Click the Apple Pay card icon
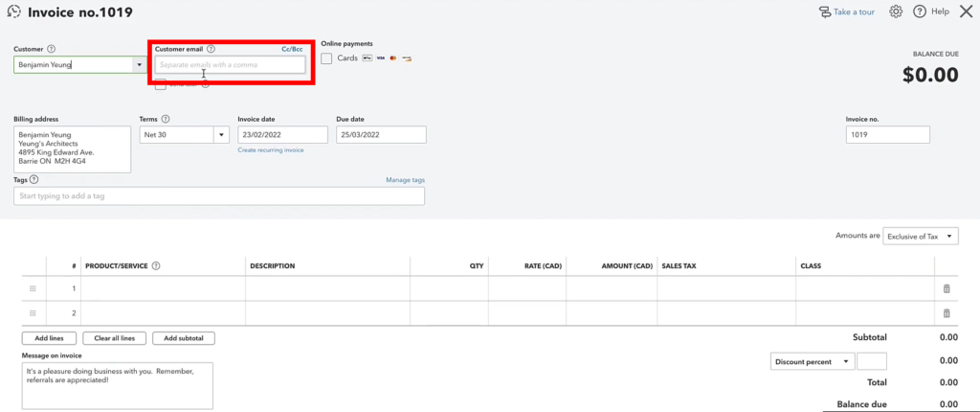 [x=367, y=58]
